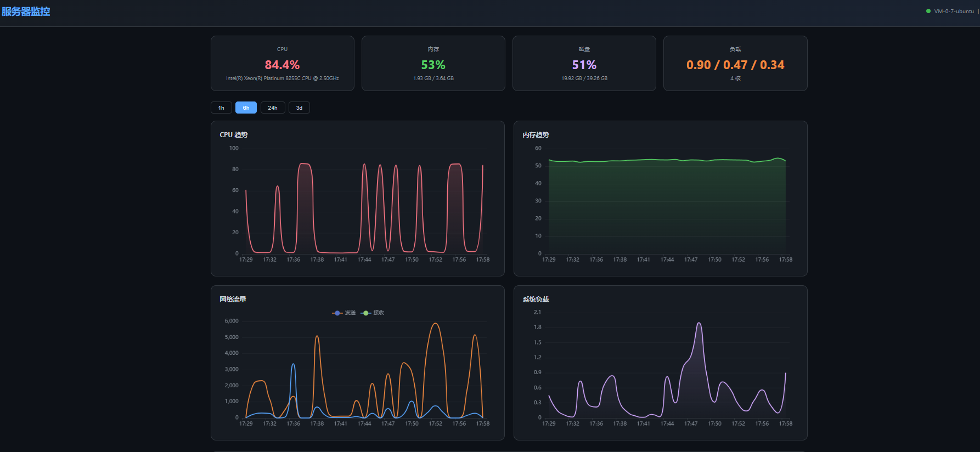Show the 3d time range

click(x=299, y=108)
